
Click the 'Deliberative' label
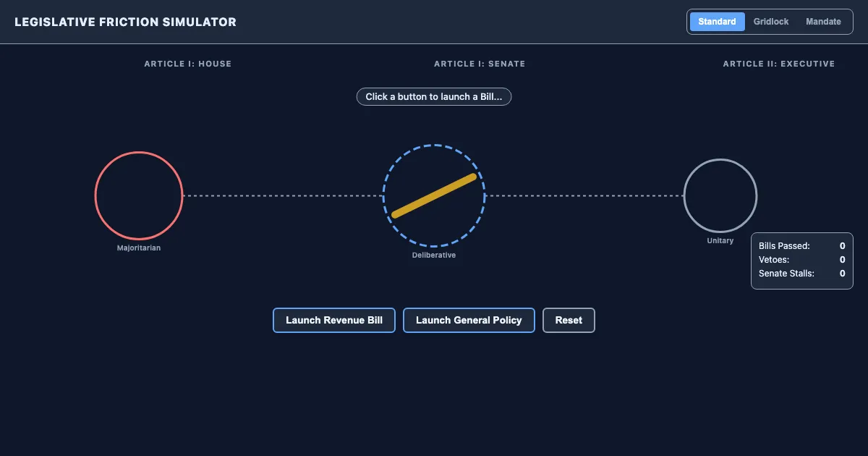coord(434,256)
